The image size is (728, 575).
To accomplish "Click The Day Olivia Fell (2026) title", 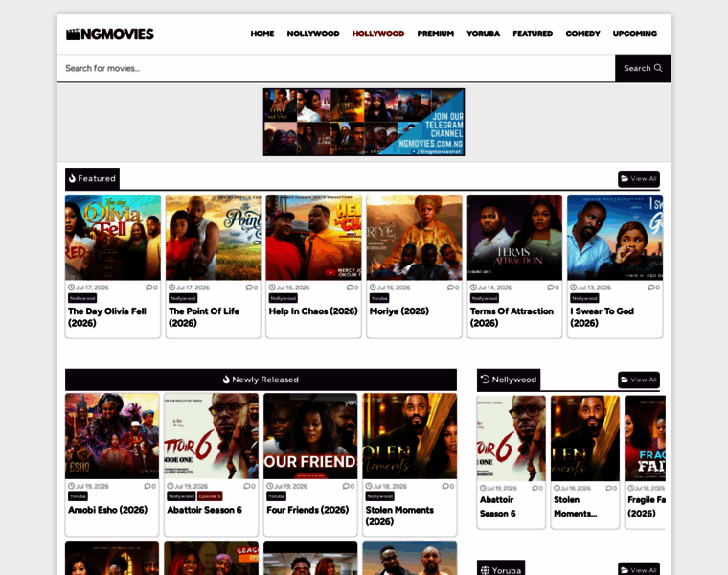I will (x=107, y=317).
